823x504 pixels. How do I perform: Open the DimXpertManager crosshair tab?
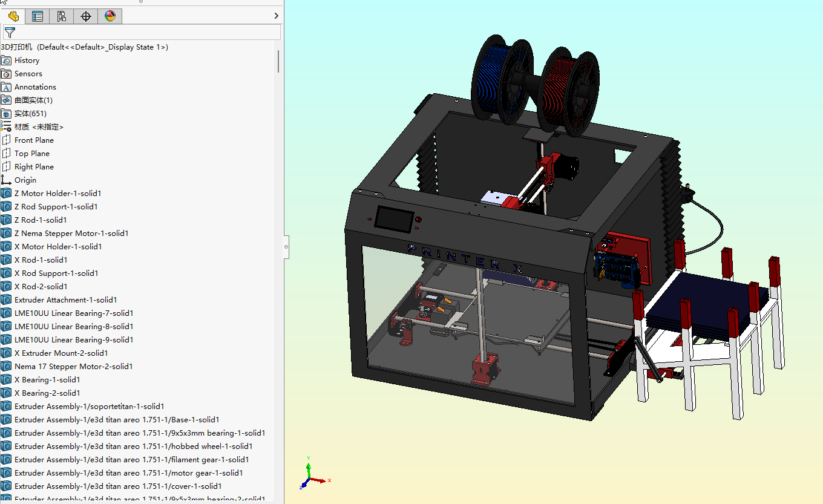pos(86,16)
